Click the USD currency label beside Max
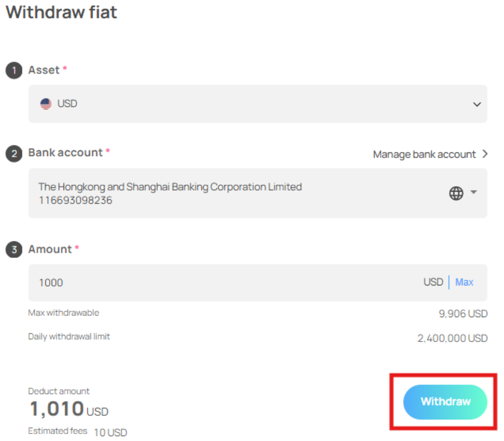 tap(433, 282)
